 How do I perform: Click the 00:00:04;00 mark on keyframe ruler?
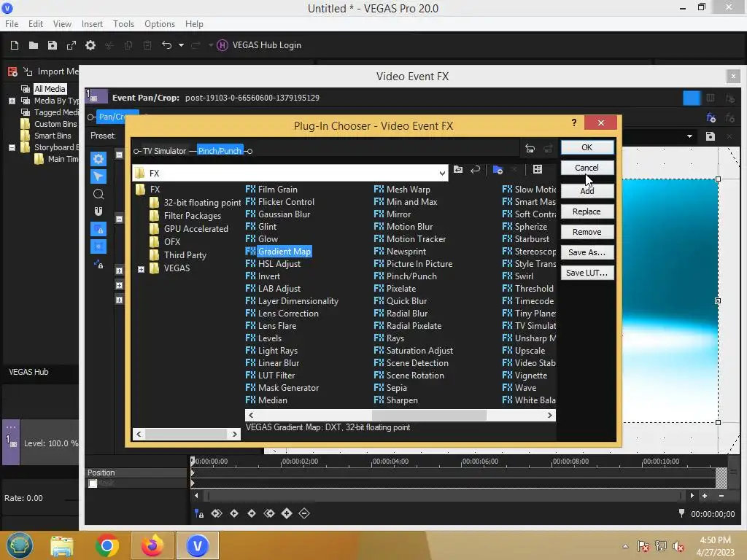pyautogui.click(x=390, y=462)
